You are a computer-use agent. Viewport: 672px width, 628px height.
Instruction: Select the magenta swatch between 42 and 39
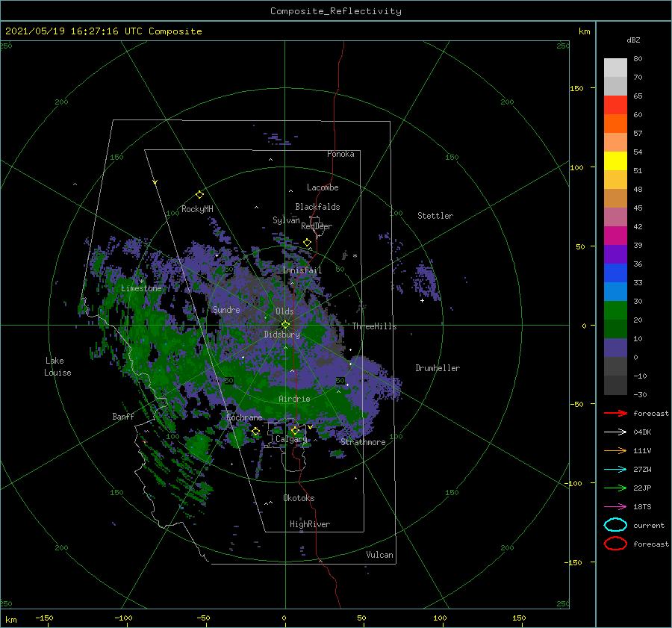point(615,235)
